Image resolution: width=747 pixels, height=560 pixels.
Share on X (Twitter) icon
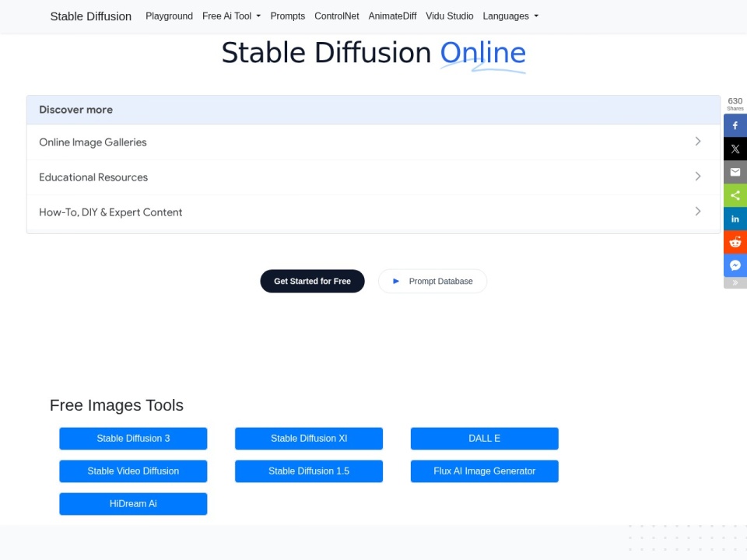[735, 149]
